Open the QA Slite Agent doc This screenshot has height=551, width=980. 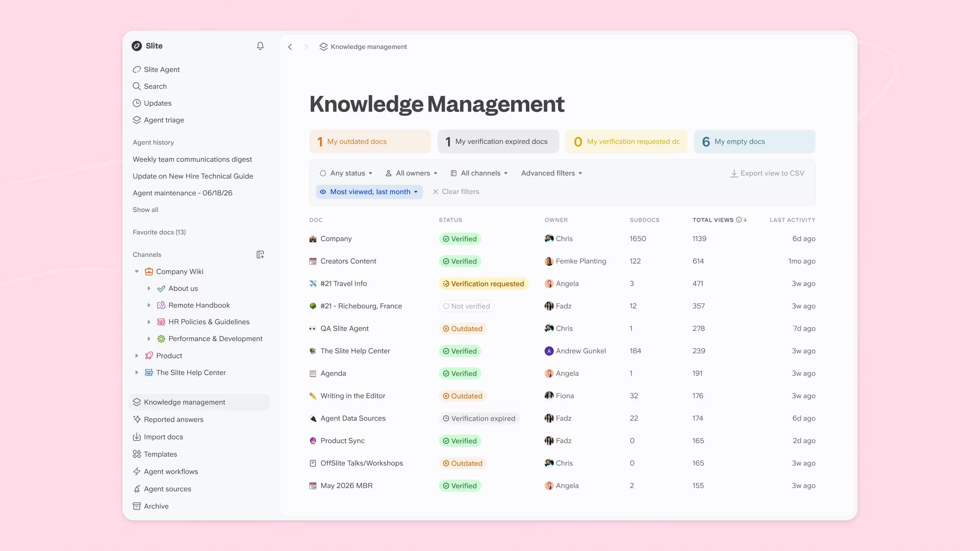click(x=344, y=329)
